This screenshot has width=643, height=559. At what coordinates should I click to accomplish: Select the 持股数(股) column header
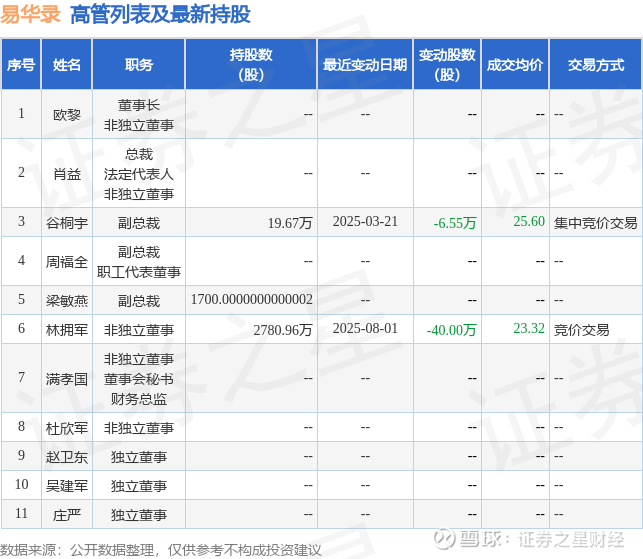tap(251, 64)
